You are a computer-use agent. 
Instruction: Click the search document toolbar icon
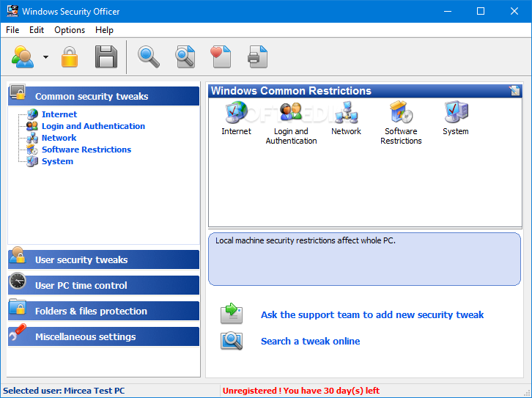185,56
